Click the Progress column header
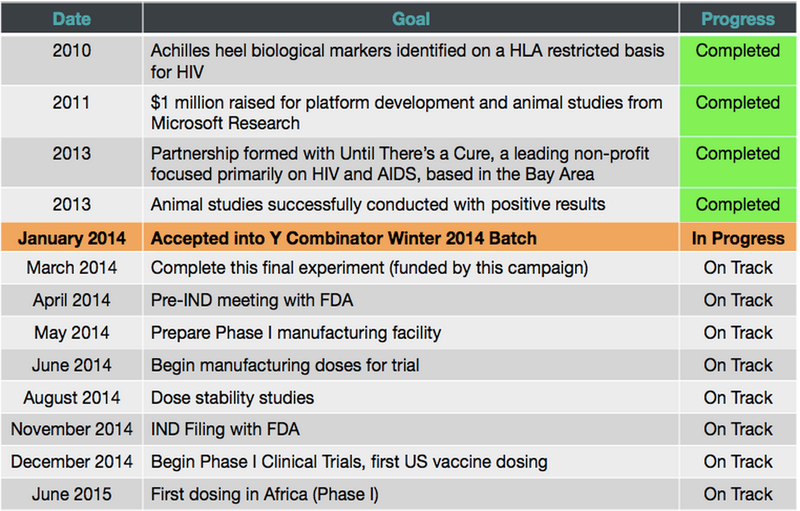The image size is (800, 511). (x=738, y=19)
